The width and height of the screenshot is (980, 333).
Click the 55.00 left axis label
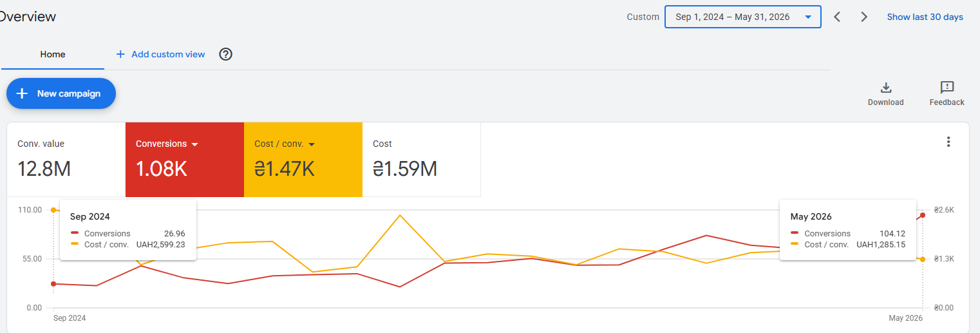[x=32, y=259]
